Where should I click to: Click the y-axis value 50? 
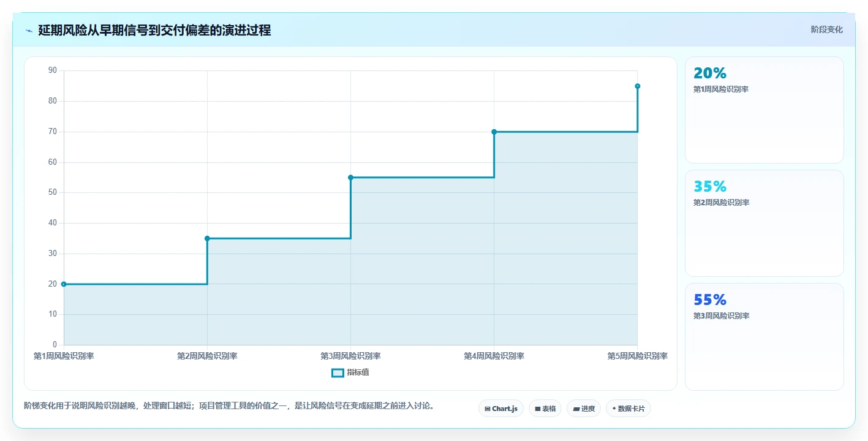[x=52, y=192]
